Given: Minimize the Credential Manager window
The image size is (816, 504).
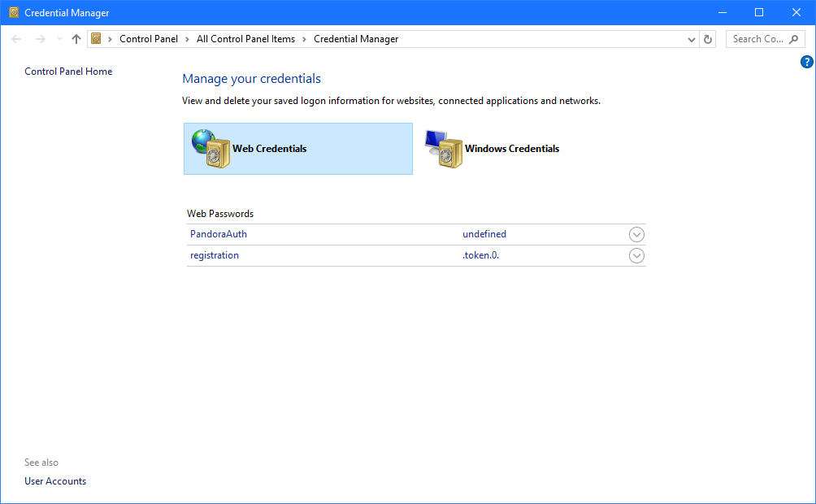Looking at the screenshot, I should coord(723,12).
